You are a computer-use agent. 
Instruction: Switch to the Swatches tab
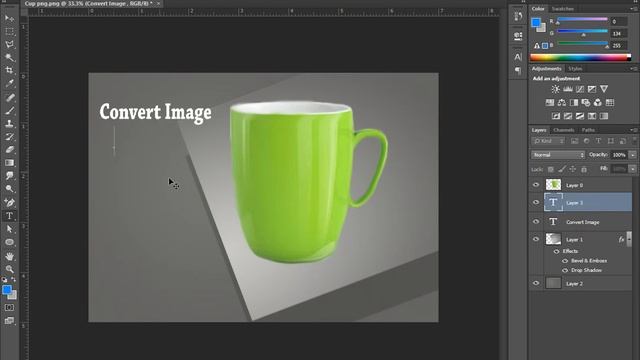click(562, 9)
